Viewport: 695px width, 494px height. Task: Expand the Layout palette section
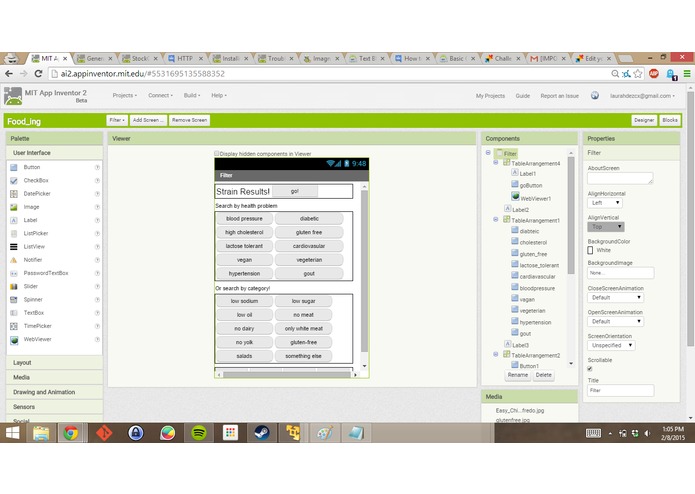click(55, 363)
